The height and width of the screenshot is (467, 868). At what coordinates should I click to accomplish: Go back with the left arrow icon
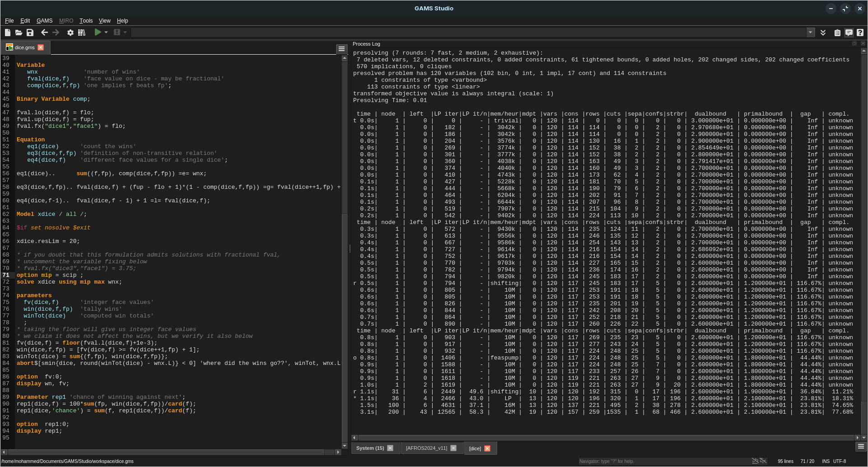click(x=44, y=33)
